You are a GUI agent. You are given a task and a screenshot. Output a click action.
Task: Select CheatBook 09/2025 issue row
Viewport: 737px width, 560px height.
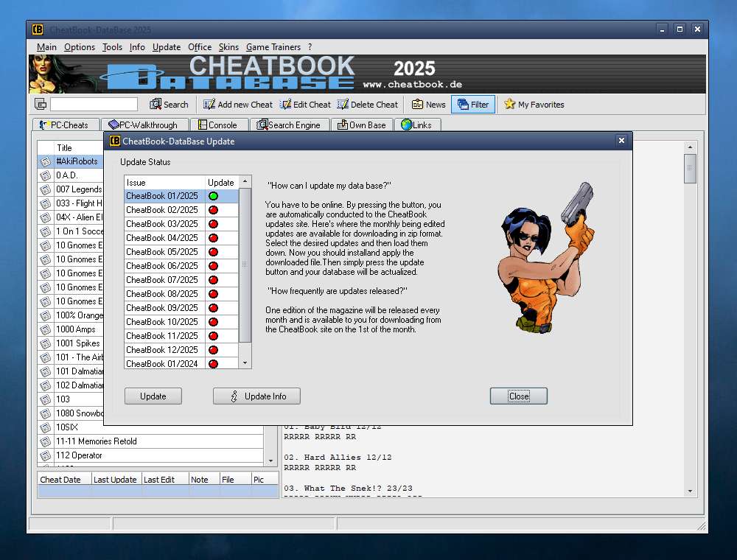[181, 308]
